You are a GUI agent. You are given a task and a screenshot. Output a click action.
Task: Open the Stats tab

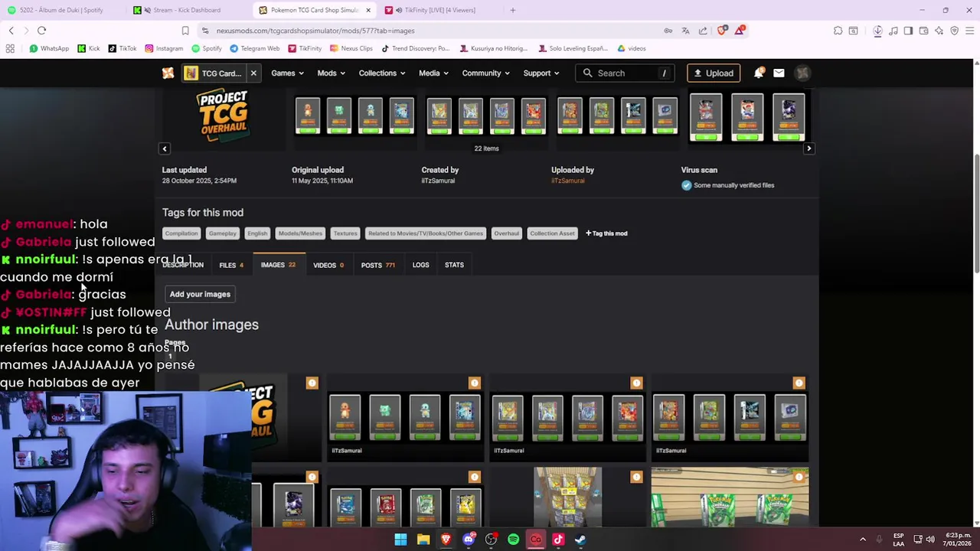[x=454, y=265]
